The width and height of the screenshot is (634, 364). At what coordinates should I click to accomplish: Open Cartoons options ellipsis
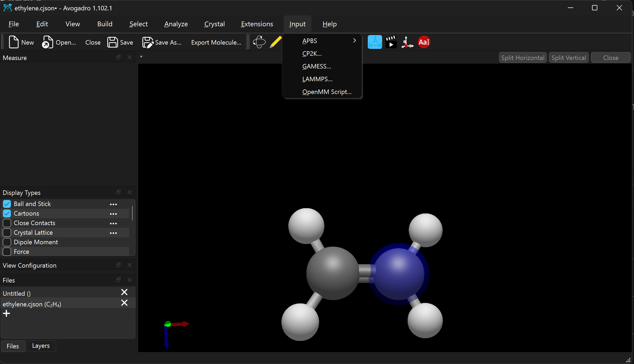click(x=113, y=214)
